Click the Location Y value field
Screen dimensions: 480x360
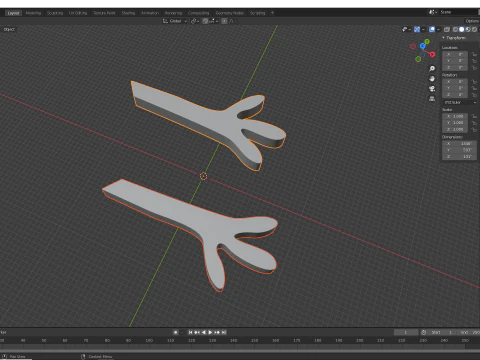pos(455,61)
